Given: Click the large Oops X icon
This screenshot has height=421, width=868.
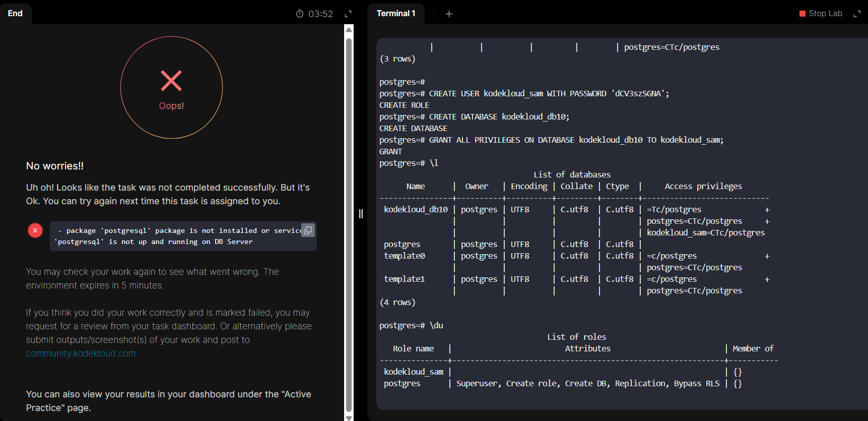Looking at the screenshot, I should (171, 81).
